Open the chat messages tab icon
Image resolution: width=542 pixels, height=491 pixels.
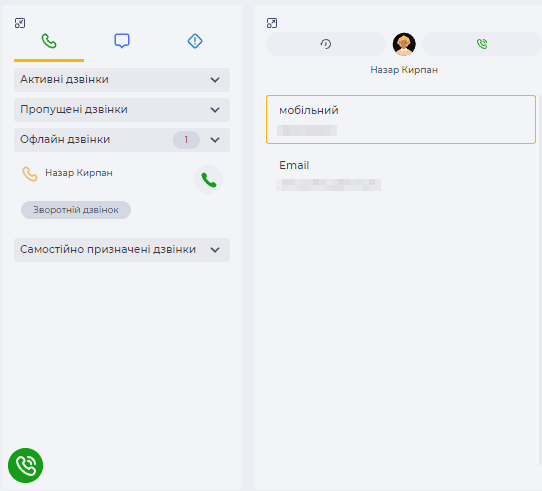coord(122,41)
